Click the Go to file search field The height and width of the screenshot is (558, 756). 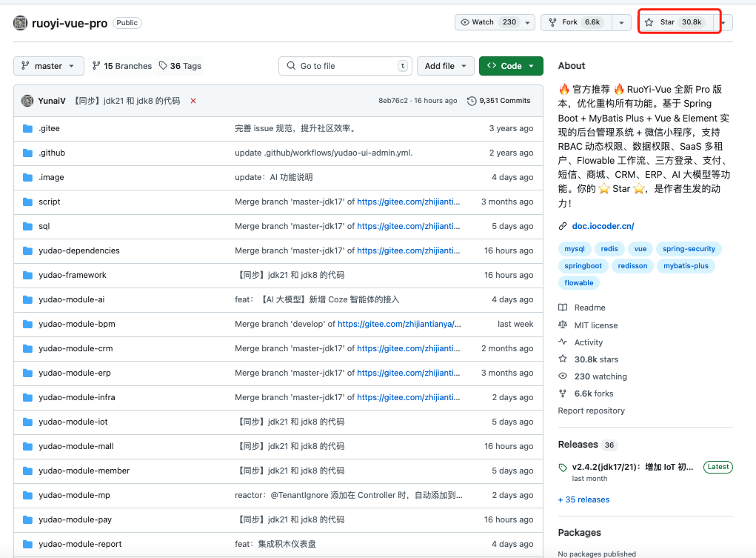345,65
